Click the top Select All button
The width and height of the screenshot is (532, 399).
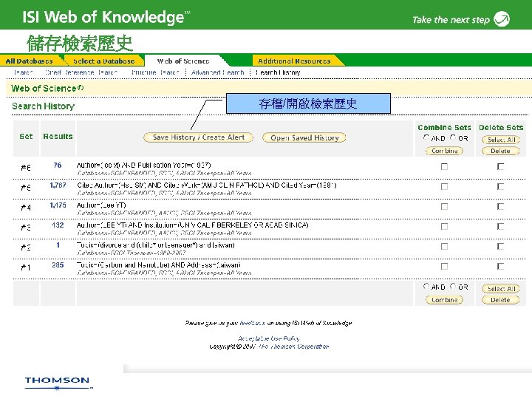click(501, 140)
